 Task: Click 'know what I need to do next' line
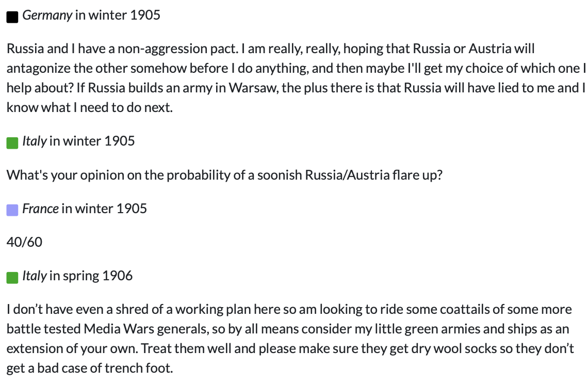[90, 108]
